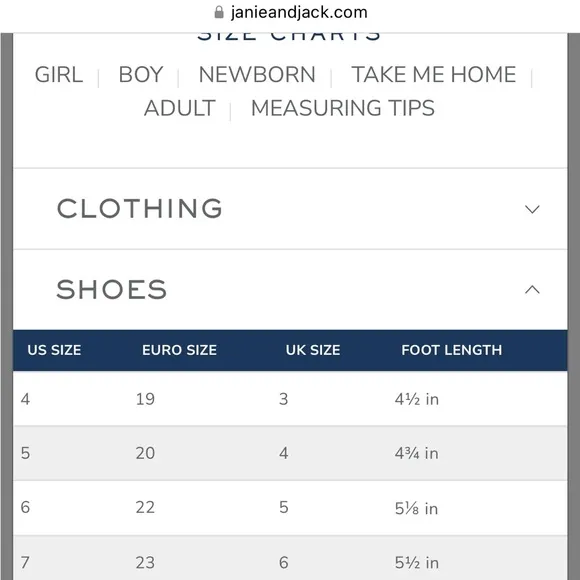Click the lock icon in address bar

(x=219, y=12)
